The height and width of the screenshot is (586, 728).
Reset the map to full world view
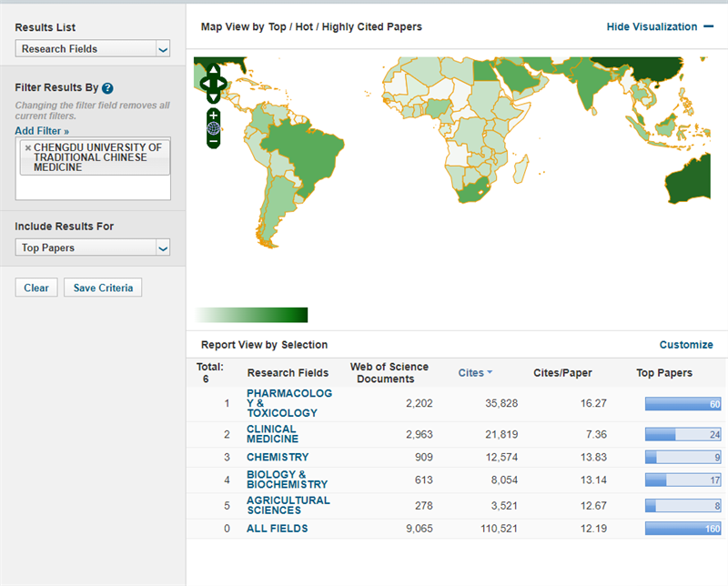pos(213,128)
